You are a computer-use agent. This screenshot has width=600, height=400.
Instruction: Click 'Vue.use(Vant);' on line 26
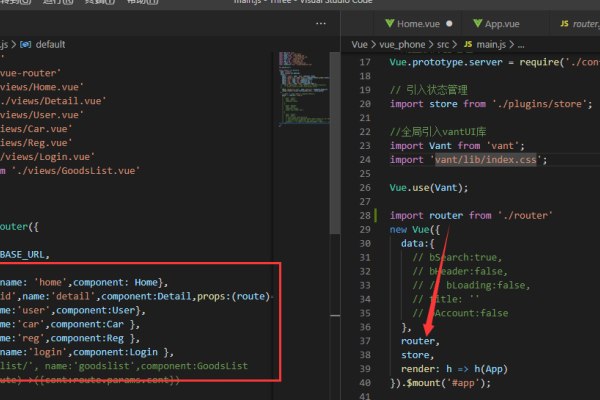pos(429,188)
